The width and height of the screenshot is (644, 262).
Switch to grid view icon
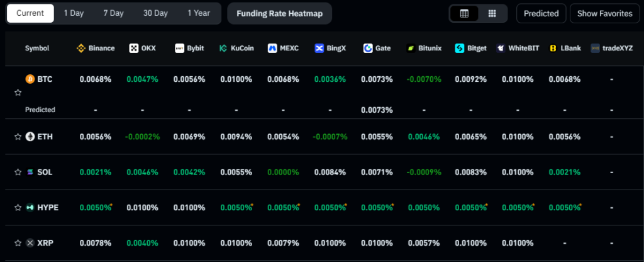pyautogui.click(x=492, y=14)
